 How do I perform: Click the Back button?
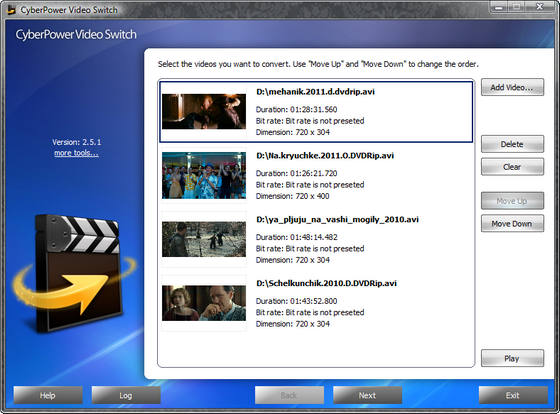[x=289, y=395]
